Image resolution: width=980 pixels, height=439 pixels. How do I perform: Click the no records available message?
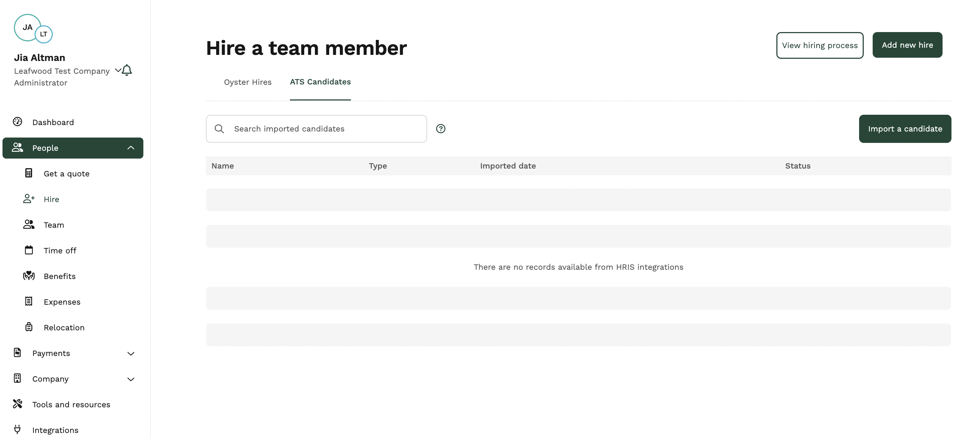[x=578, y=267]
